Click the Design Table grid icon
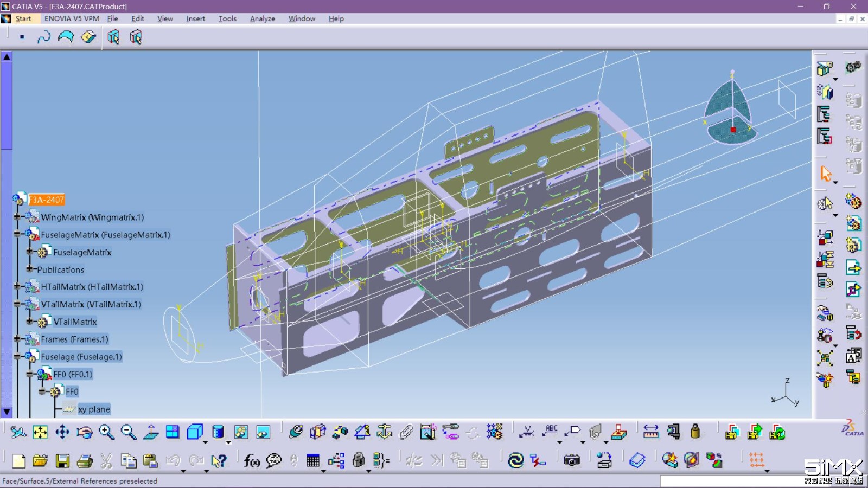This screenshot has height=488, width=868. [x=313, y=461]
